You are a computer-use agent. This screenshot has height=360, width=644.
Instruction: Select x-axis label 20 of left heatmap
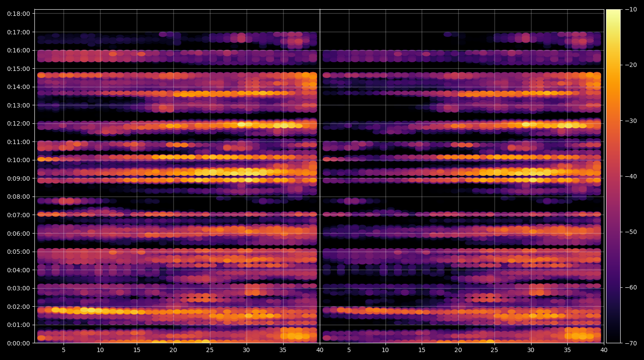(173, 350)
